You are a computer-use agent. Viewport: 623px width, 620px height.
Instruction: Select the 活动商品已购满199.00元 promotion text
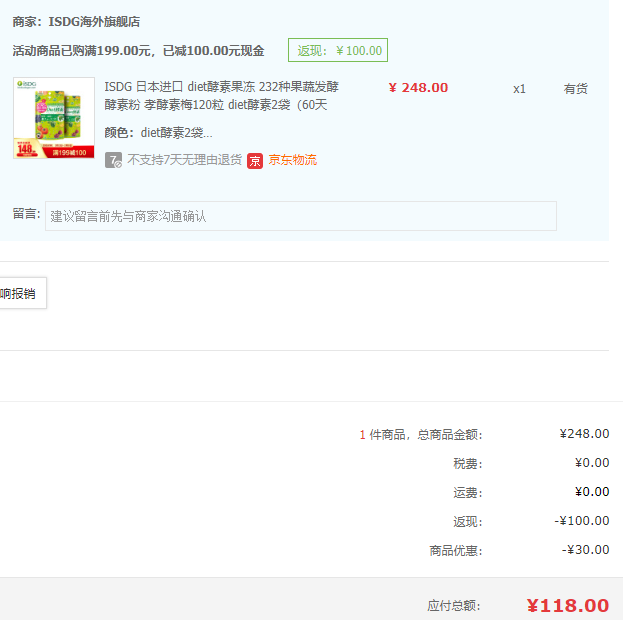[138, 51]
